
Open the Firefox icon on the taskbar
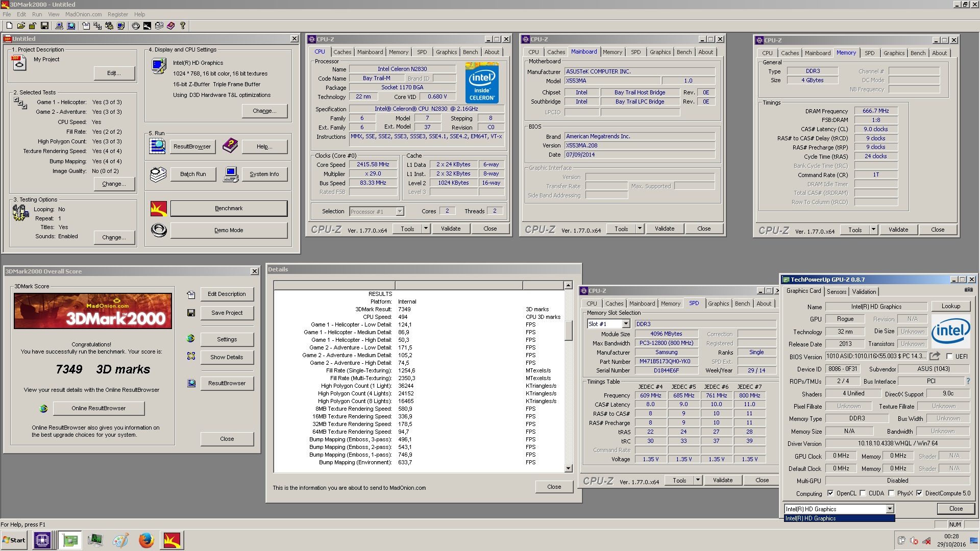146,540
